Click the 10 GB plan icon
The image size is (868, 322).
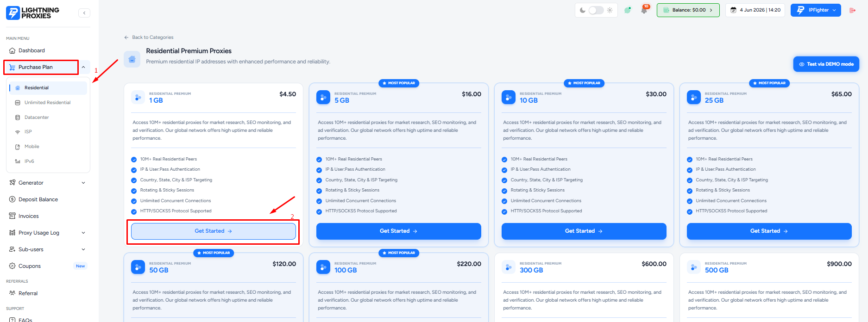(x=509, y=97)
